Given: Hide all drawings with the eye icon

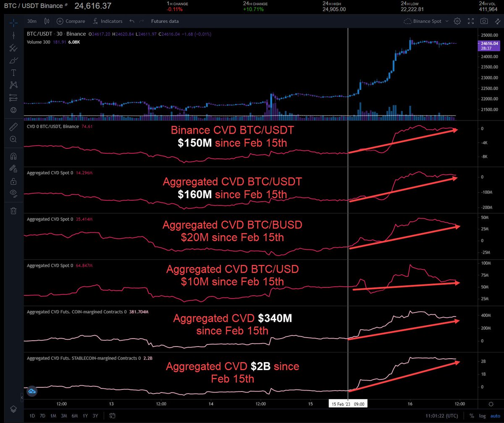Looking at the screenshot, I should 13,193.
